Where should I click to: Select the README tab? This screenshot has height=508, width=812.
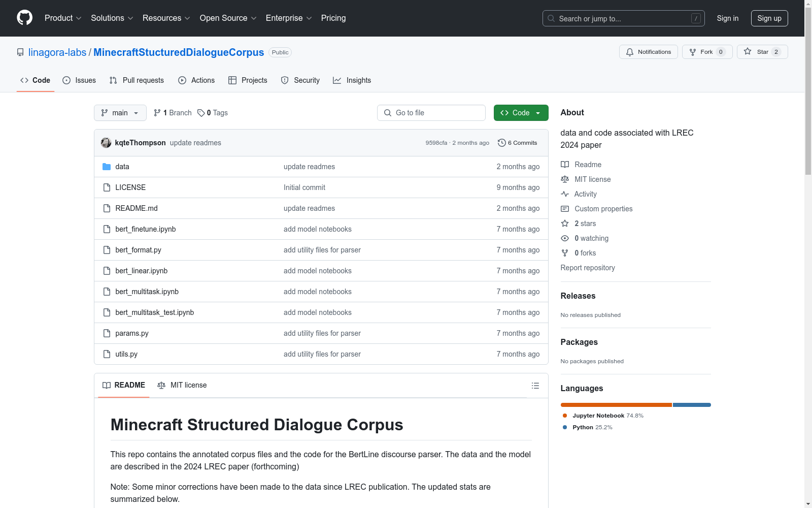[124, 385]
